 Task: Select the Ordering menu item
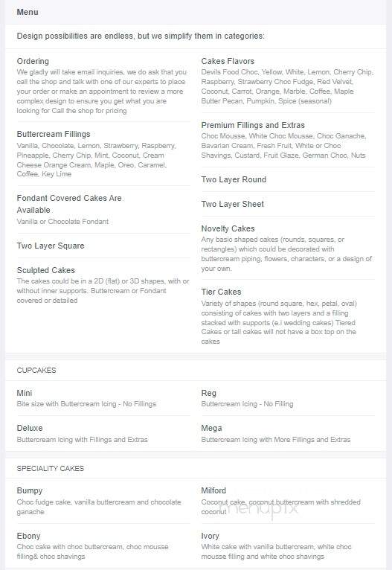coord(33,61)
